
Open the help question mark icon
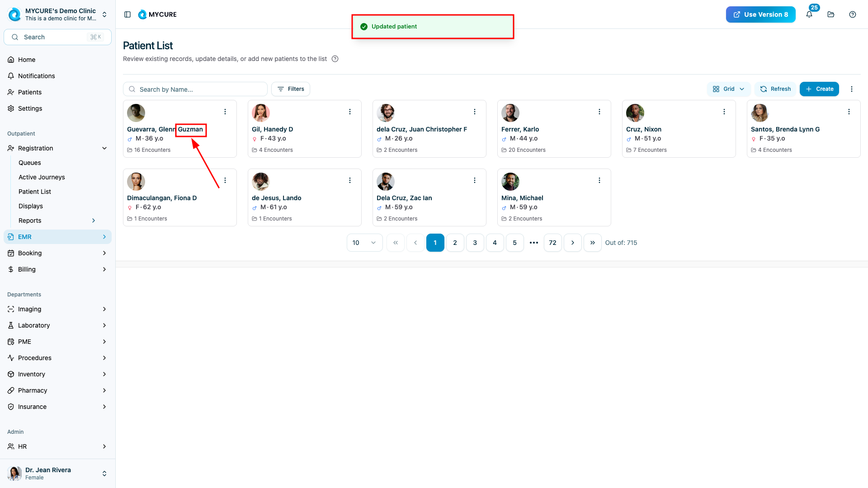pyautogui.click(x=853, y=14)
